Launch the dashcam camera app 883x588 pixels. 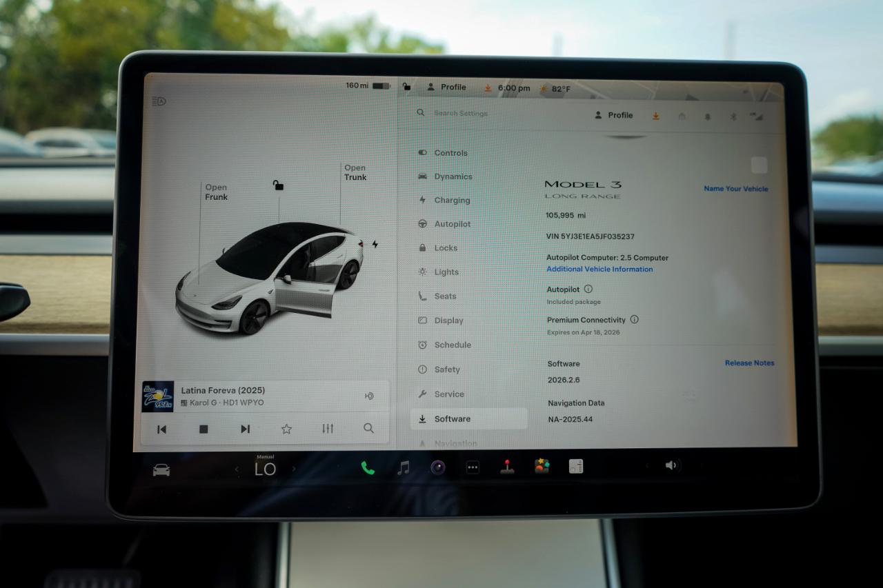[438, 467]
